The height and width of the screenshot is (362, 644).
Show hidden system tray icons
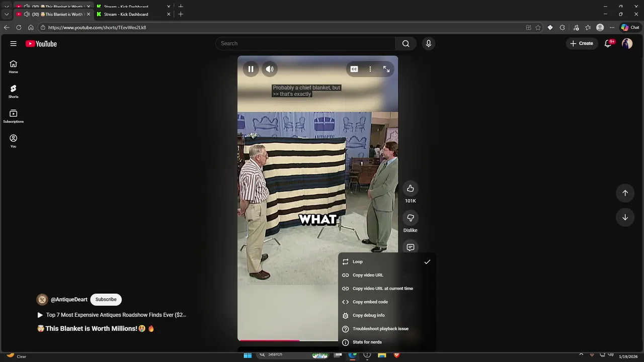(x=581, y=355)
